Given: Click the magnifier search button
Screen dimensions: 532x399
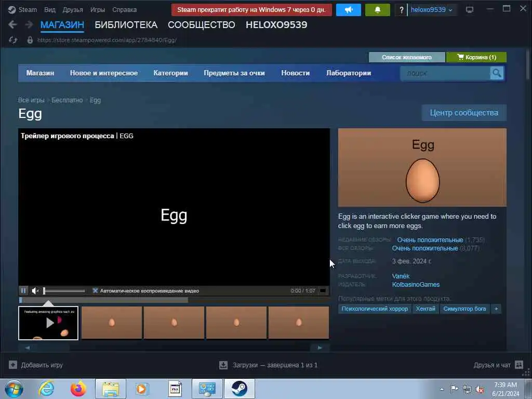Looking at the screenshot, I should [x=497, y=73].
